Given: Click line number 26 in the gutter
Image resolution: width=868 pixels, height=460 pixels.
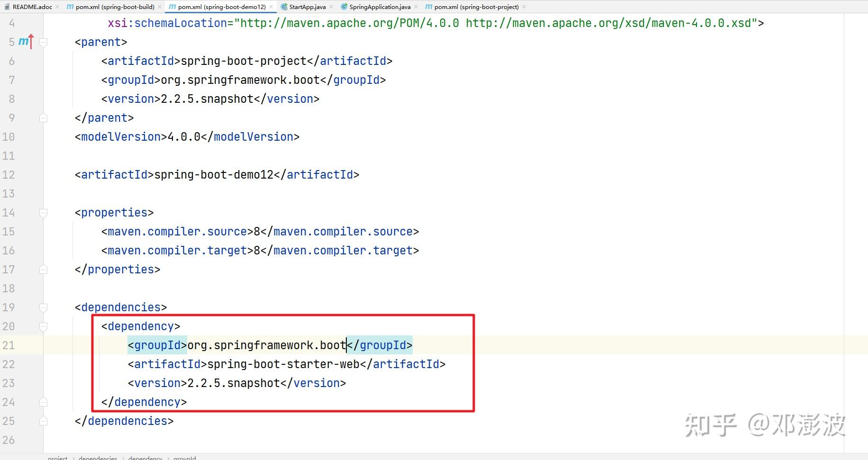Looking at the screenshot, I should [9, 440].
